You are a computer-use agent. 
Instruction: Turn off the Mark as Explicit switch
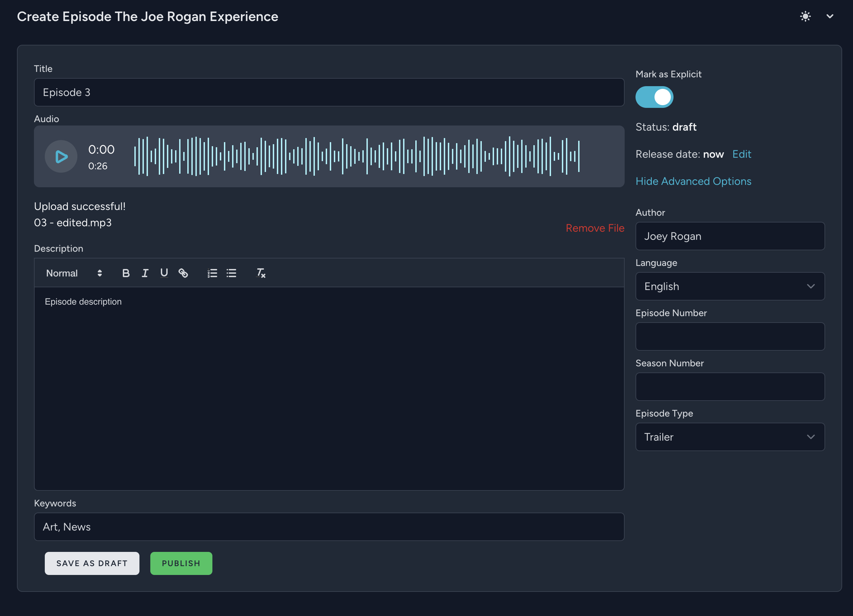pos(654,97)
